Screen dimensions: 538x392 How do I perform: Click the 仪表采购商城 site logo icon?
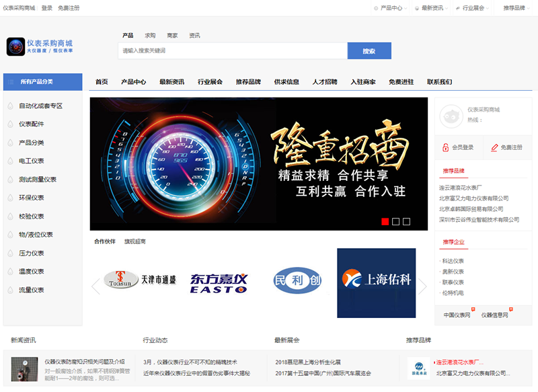click(15, 46)
